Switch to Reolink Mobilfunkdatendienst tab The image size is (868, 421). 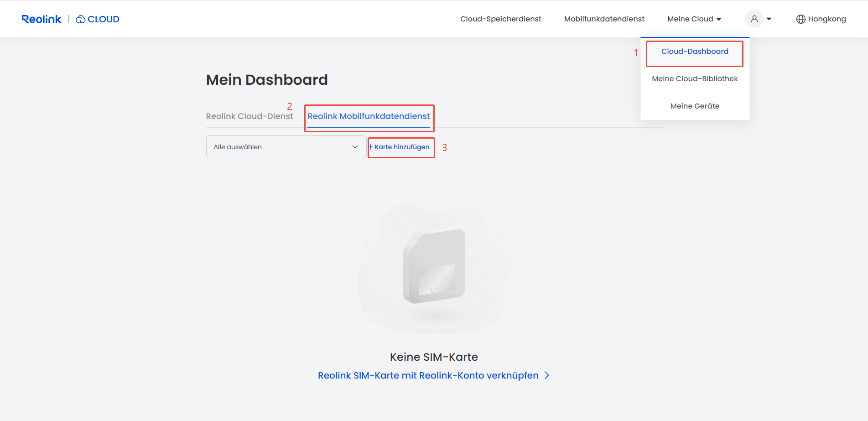(369, 116)
